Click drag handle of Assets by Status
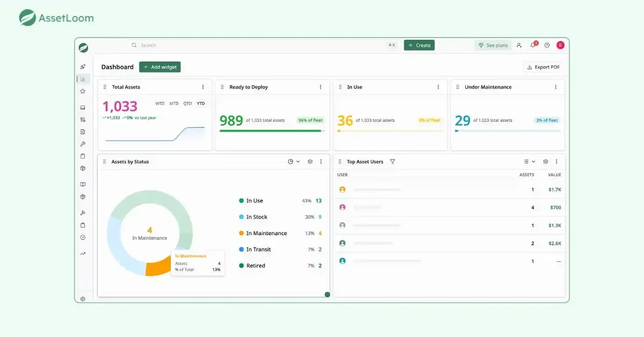The height and width of the screenshot is (337, 644). pos(104,162)
